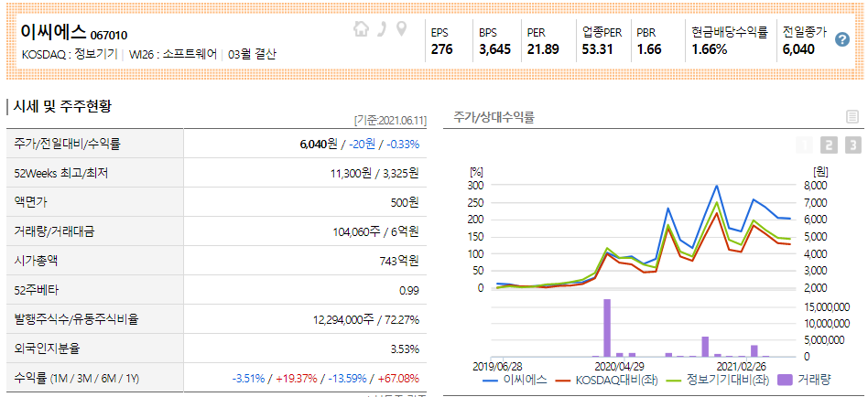
Task: Toggle the 정보기기대비(좌) green legend entry
Action: [718, 380]
